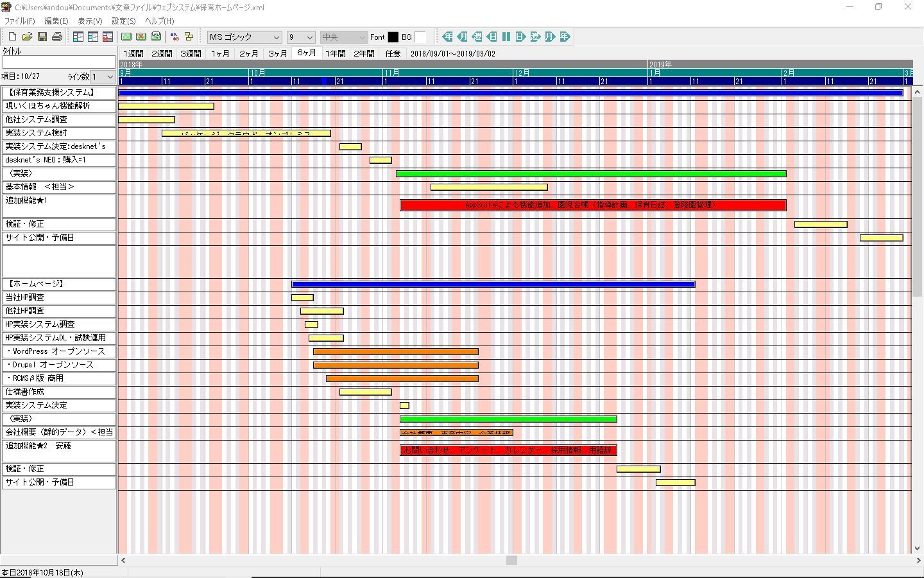Switch to the 2年間 view tab
The height and width of the screenshot is (578, 924).
pyautogui.click(x=364, y=54)
